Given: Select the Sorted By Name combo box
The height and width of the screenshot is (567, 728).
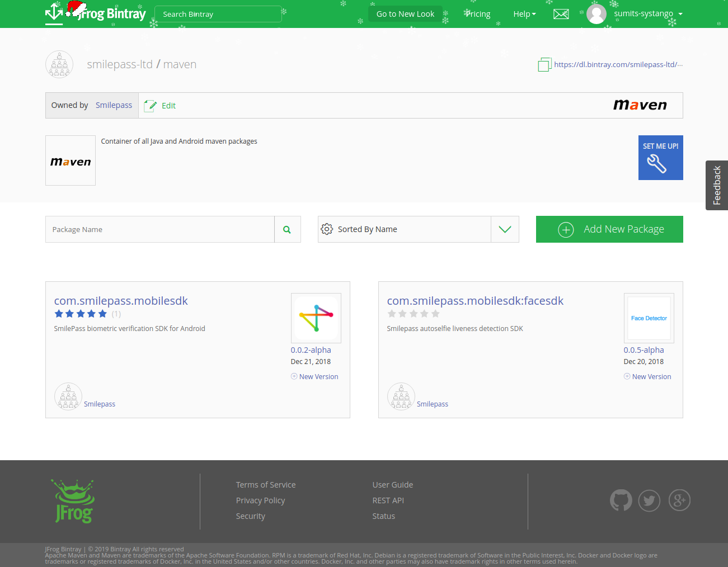Looking at the screenshot, I should pos(418,229).
